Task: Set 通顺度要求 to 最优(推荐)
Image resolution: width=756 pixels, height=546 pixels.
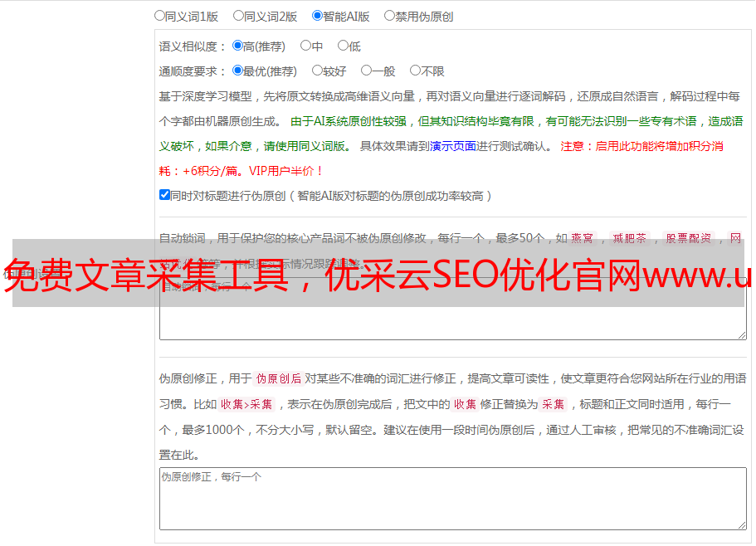Action: click(237, 71)
